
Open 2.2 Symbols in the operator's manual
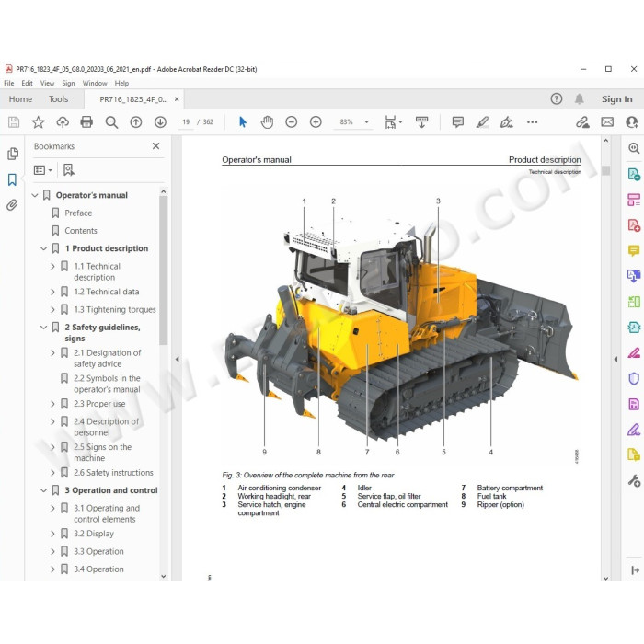tap(107, 384)
